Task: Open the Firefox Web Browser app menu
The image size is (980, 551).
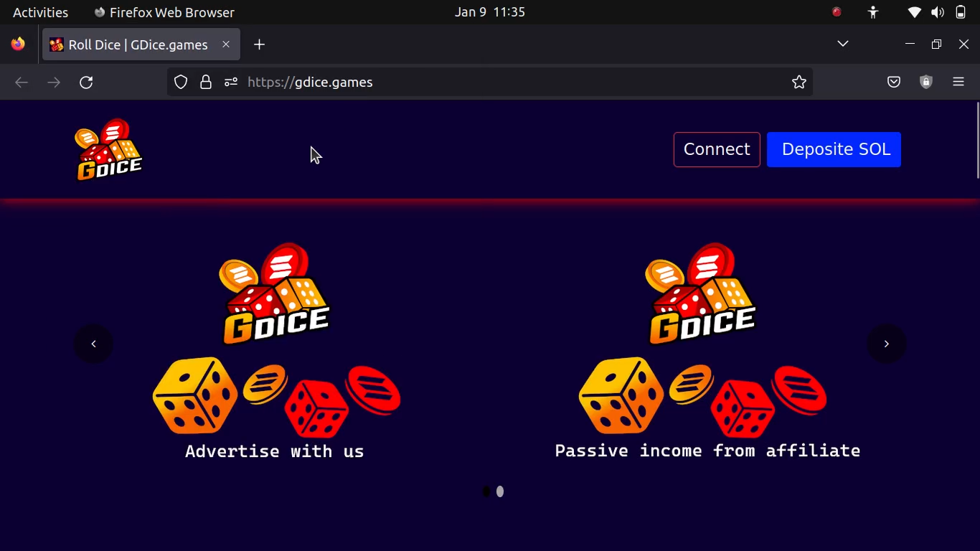Action: coord(164,12)
